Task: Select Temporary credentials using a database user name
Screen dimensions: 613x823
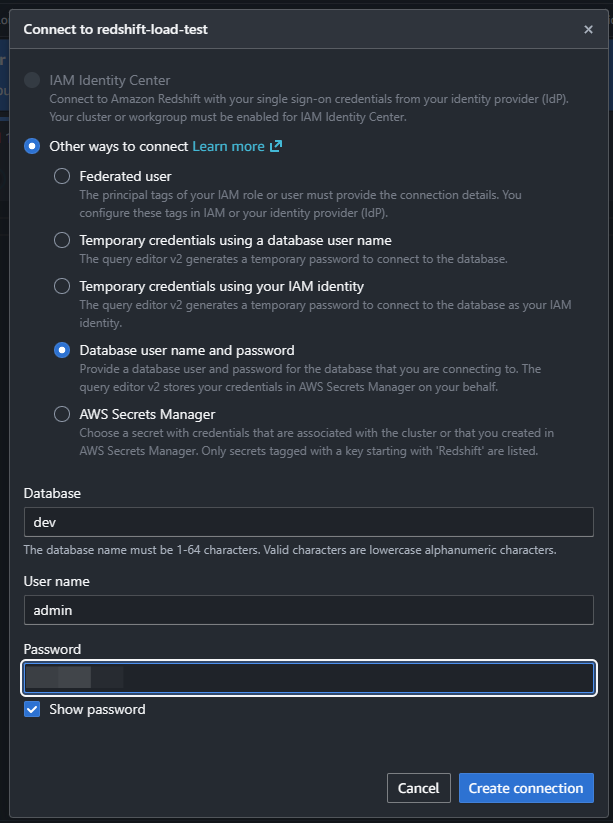Action: (62, 240)
